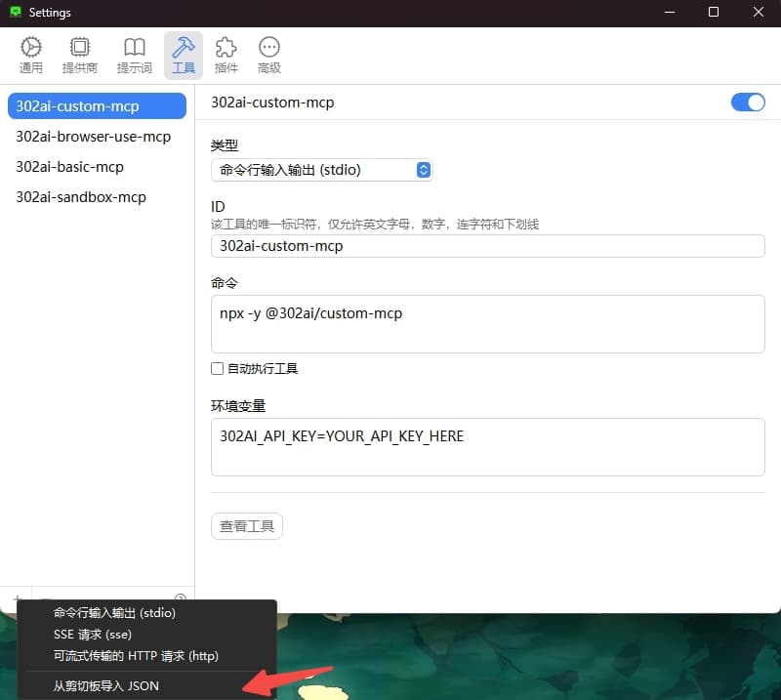
Task: Open the 提示词 prompts tab
Action: [135, 56]
